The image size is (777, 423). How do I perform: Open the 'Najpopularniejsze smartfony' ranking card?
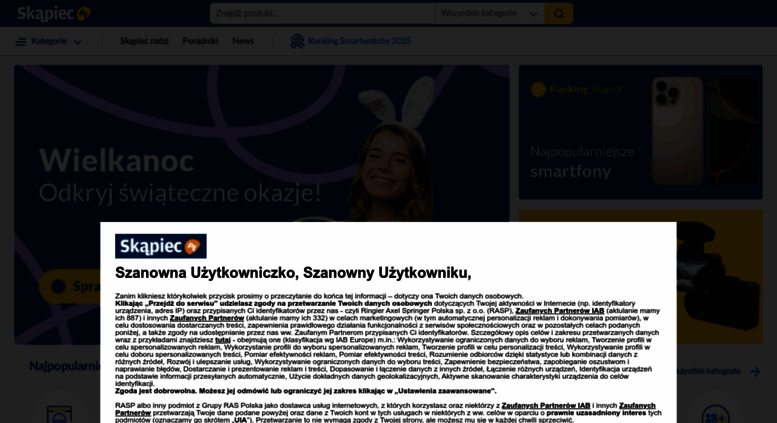point(641,132)
